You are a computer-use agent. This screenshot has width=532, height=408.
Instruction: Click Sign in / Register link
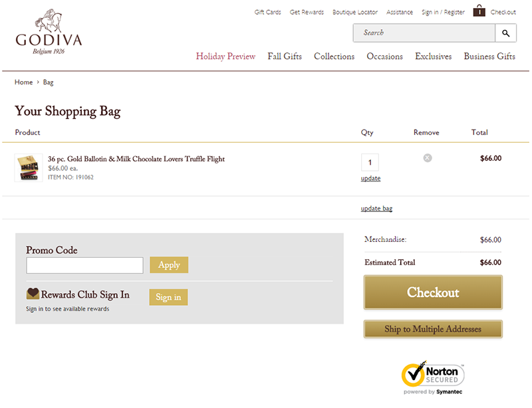(443, 12)
